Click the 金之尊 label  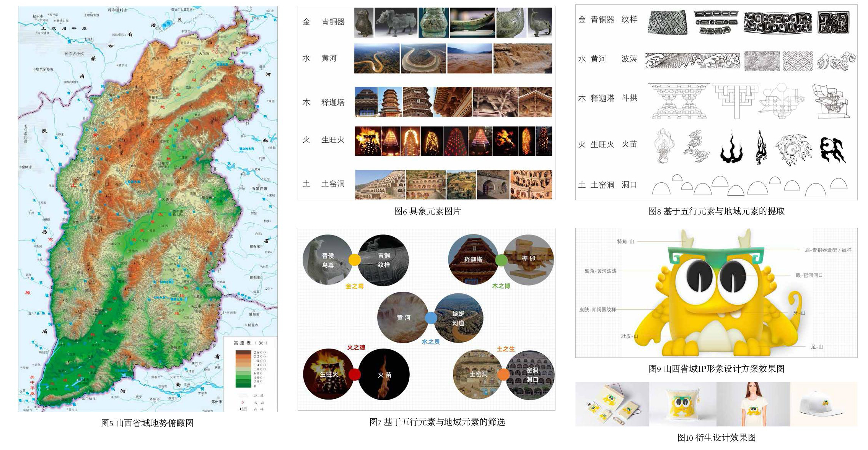[x=354, y=286]
